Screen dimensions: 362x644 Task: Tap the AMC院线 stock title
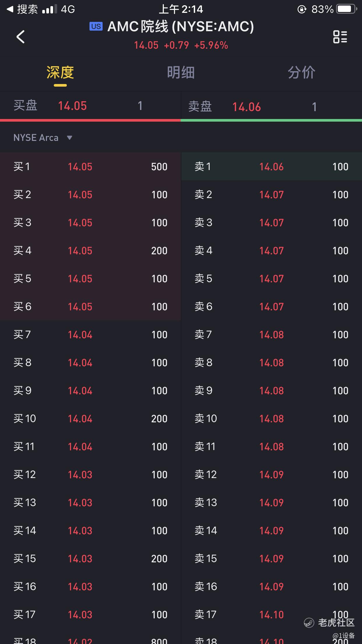[180, 27]
